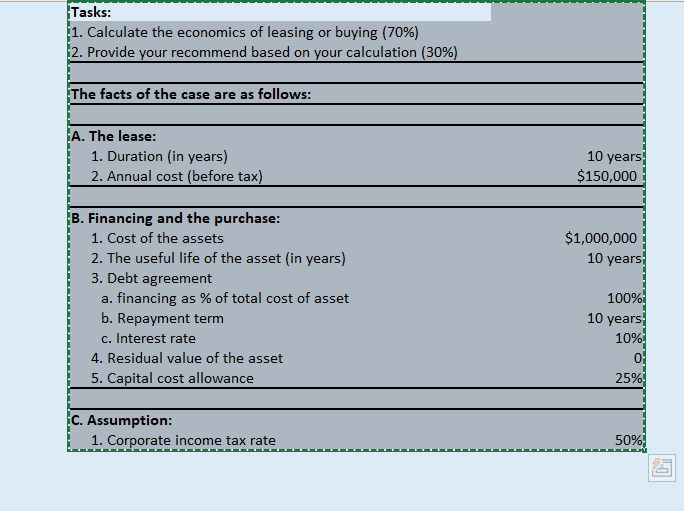Select the 'A. The lease:' heading
The image size is (684, 511).
click(113, 136)
